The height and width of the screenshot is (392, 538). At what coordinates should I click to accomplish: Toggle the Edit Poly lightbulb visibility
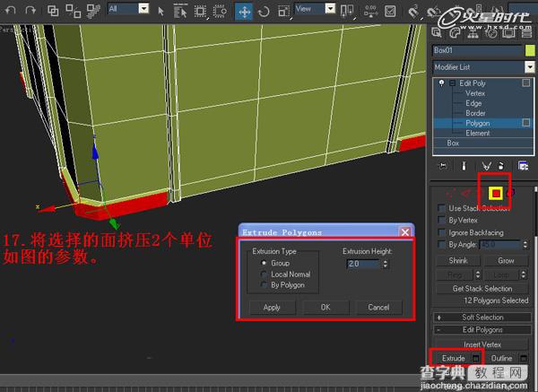pyautogui.click(x=441, y=83)
